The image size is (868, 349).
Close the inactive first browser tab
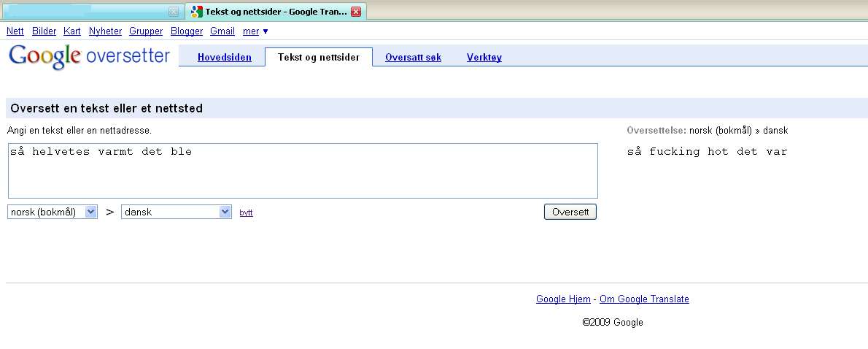click(174, 12)
